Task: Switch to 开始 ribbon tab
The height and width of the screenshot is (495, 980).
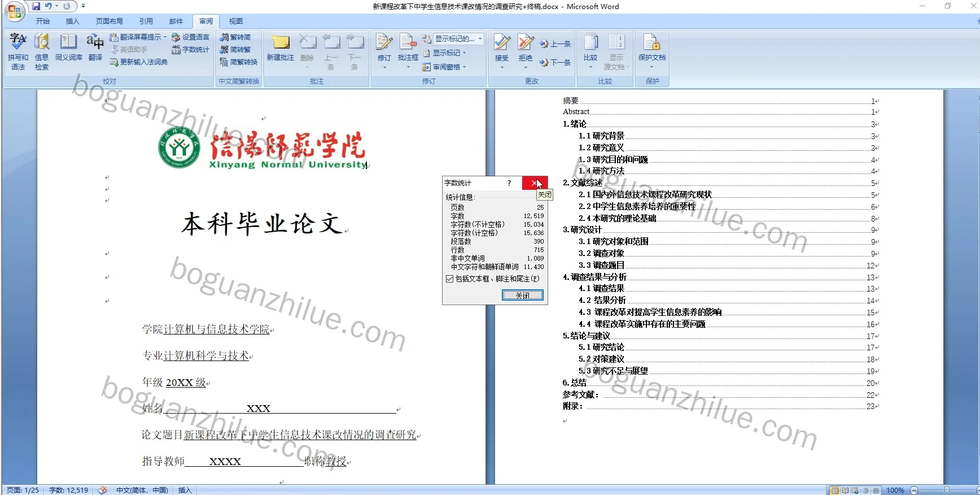Action: point(43,21)
